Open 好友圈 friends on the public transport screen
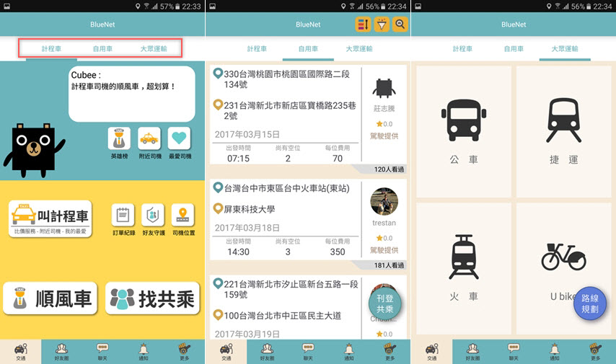616x364 pixels. (x=472, y=352)
